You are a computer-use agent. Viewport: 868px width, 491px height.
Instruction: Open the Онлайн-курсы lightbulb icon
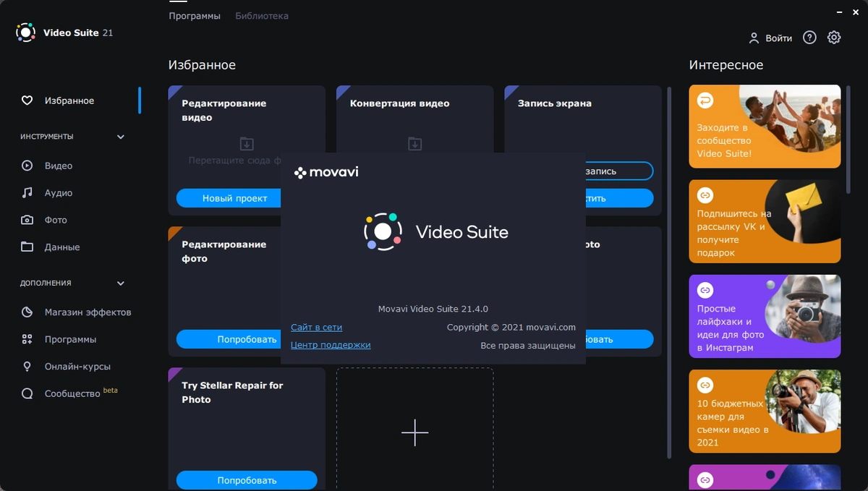[27, 367]
